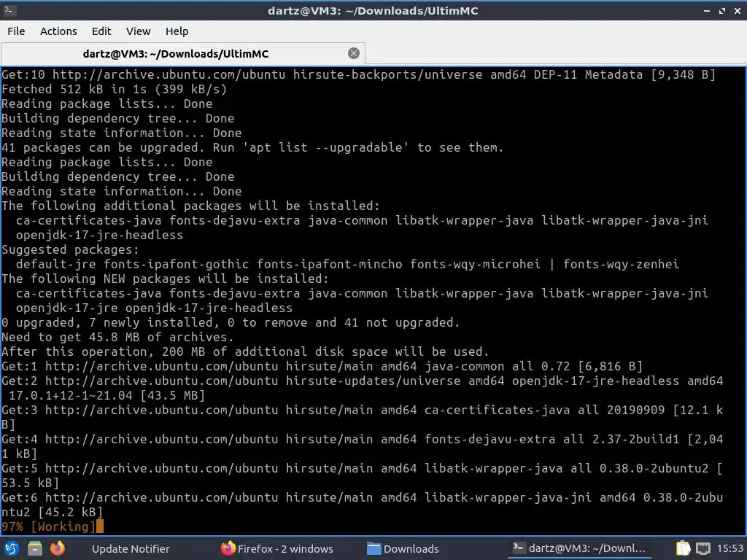Click the 'The following additional packages' line
747x560 pixels.
[x=190, y=206]
